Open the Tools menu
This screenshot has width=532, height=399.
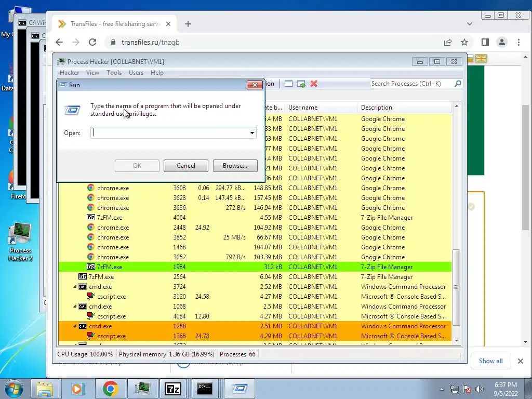114,73
